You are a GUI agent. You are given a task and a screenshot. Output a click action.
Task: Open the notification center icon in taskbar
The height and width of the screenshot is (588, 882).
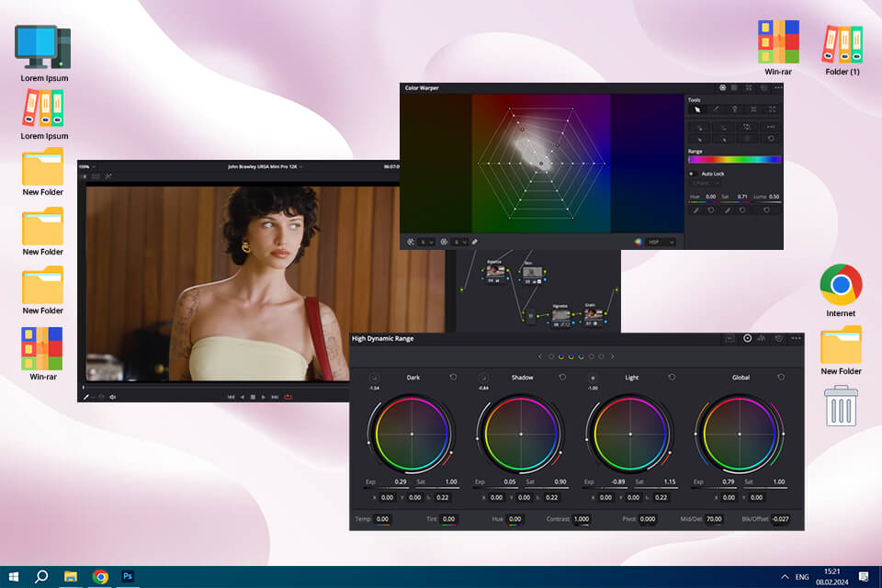(864, 577)
